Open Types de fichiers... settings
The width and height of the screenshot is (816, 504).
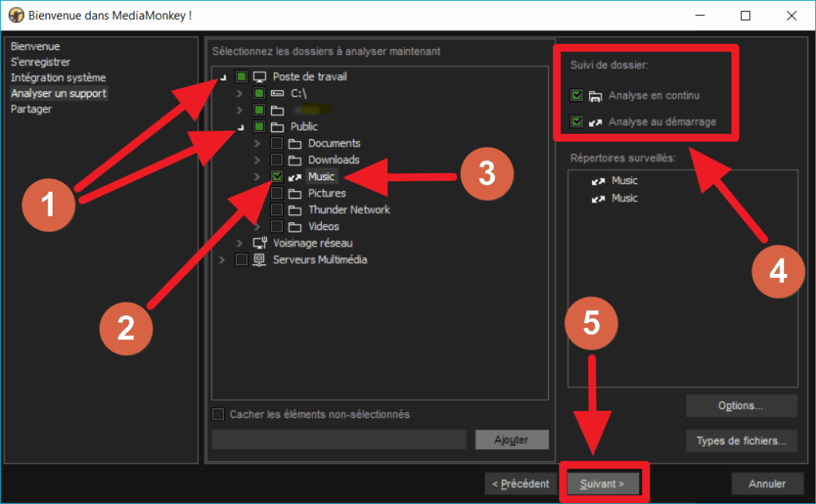click(x=741, y=440)
